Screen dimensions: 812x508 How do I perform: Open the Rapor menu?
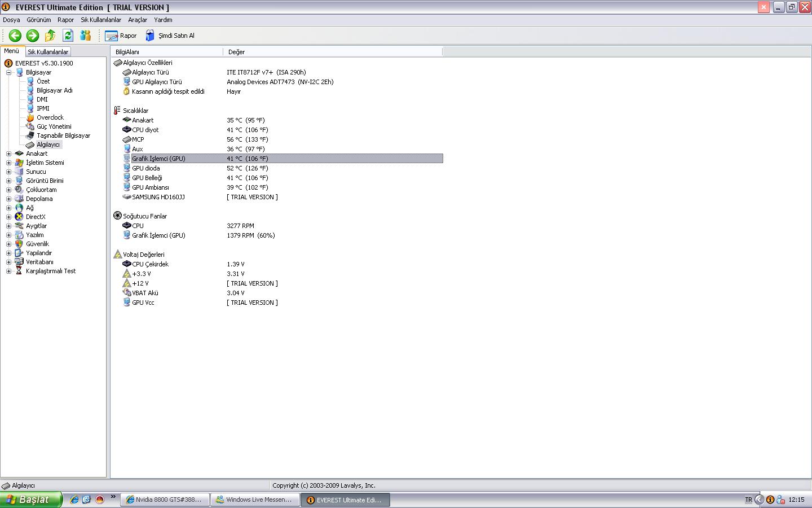click(x=65, y=20)
